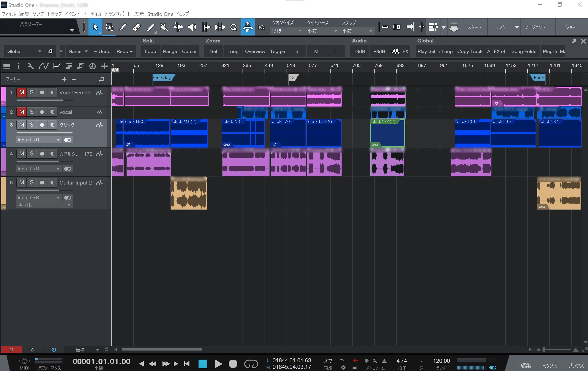Select the Mute tool

click(164, 27)
